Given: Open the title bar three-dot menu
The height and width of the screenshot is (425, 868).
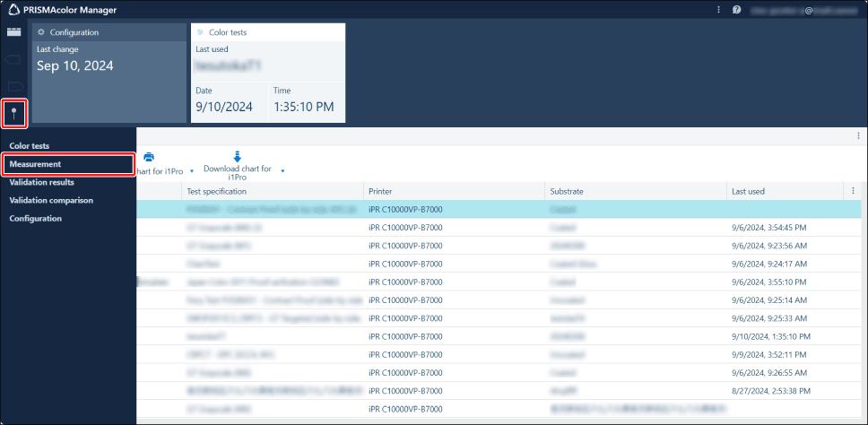Looking at the screenshot, I should tap(718, 10).
